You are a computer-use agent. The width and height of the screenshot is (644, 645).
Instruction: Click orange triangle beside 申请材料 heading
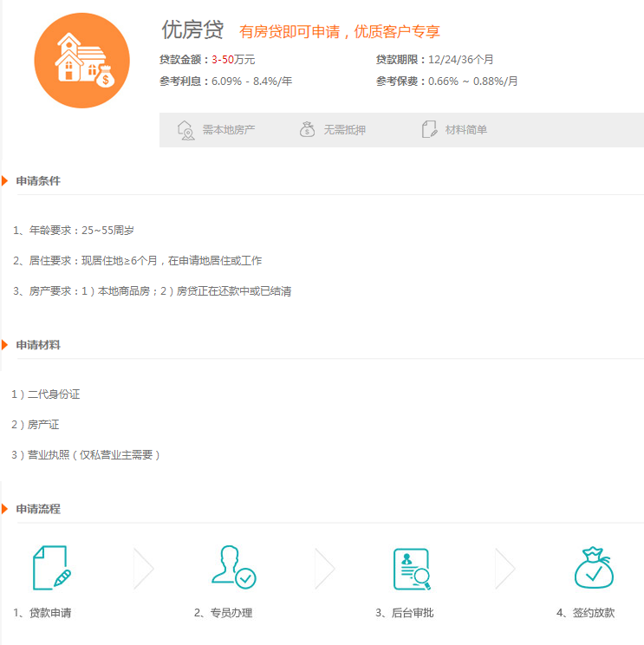(5, 345)
